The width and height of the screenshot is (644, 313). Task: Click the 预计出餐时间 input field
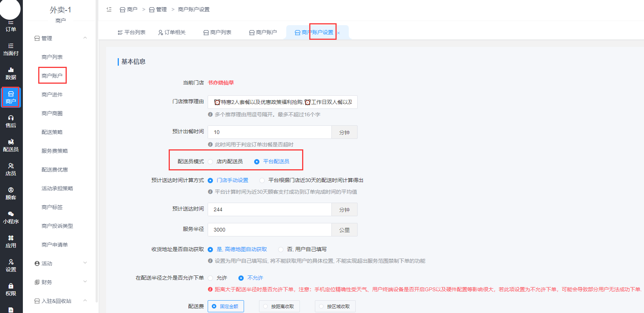click(270, 132)
